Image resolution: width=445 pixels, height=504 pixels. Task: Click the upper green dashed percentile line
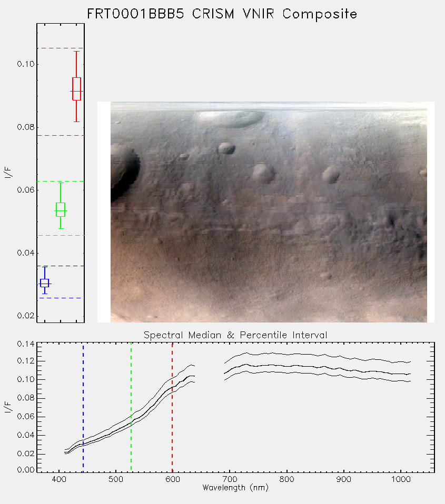[x=61, y=182]
